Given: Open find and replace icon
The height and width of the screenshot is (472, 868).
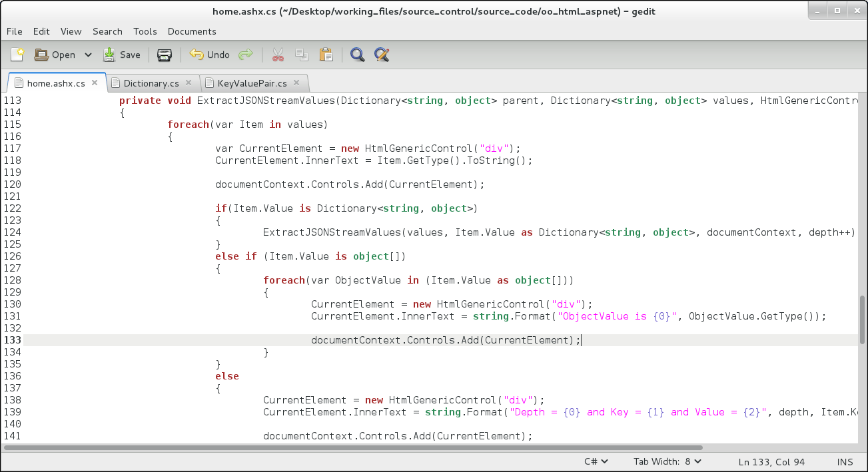Looking at the screenshot, I should [381, 55].
